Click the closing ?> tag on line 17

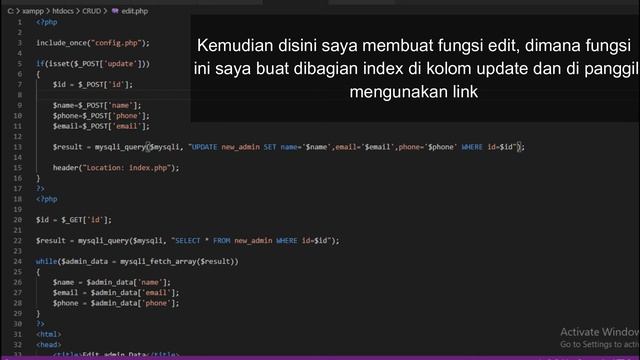(x=40, y=189)
